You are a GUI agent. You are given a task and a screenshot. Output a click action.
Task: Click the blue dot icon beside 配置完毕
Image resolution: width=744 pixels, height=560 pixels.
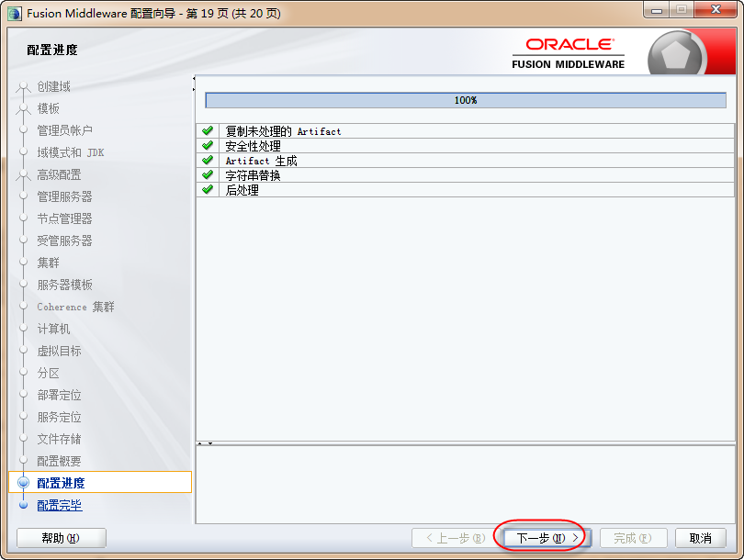[x=23, y=505]
